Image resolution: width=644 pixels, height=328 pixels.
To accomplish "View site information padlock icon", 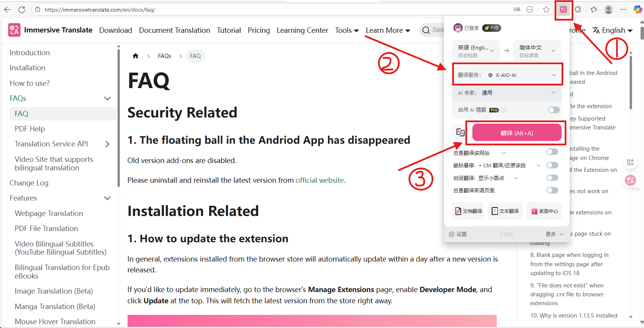I will pos(37,10).
